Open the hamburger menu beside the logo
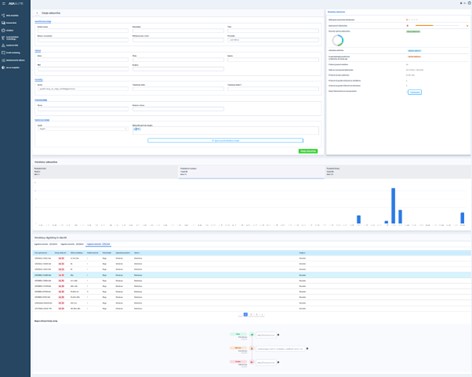 point(4,3)
